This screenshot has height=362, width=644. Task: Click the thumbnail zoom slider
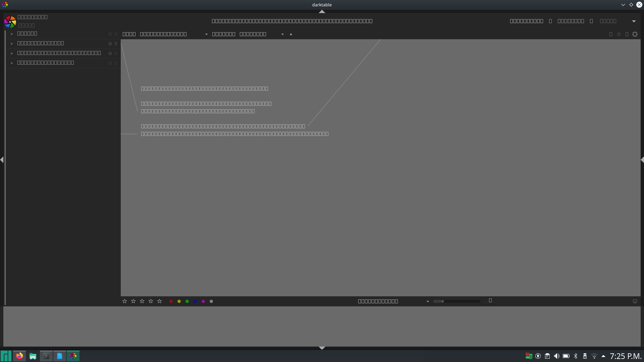tap(457, 301)
